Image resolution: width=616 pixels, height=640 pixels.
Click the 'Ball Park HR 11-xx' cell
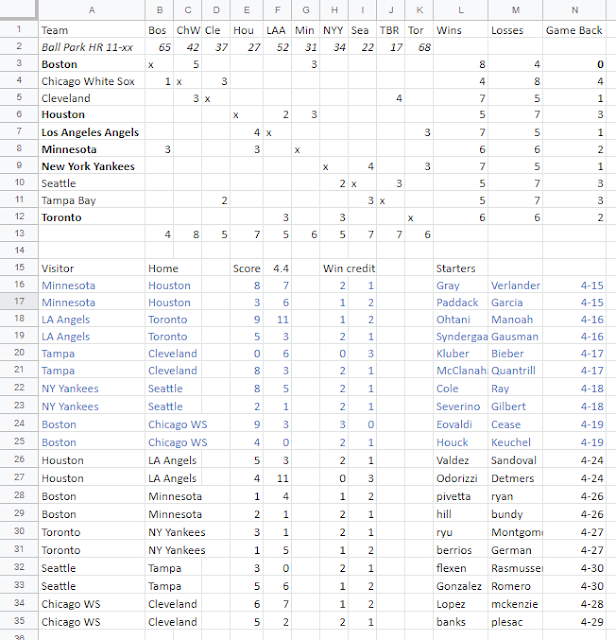click(92, 47)
